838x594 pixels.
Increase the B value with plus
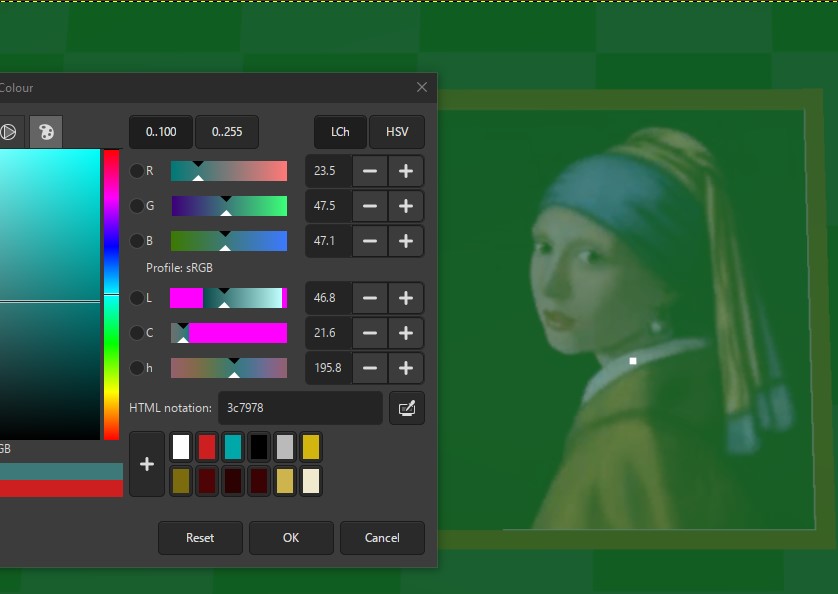[406, 241]
